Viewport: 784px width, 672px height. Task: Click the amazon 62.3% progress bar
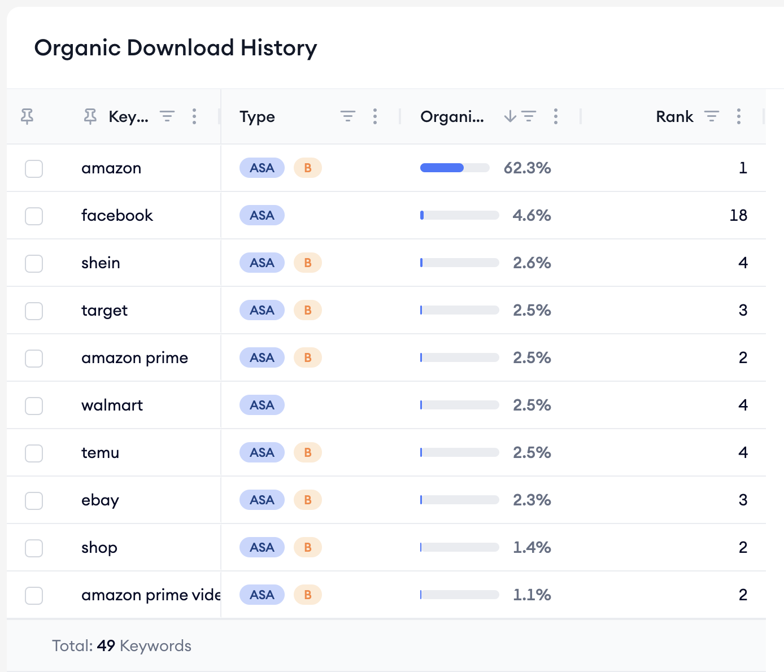[455, 168]
